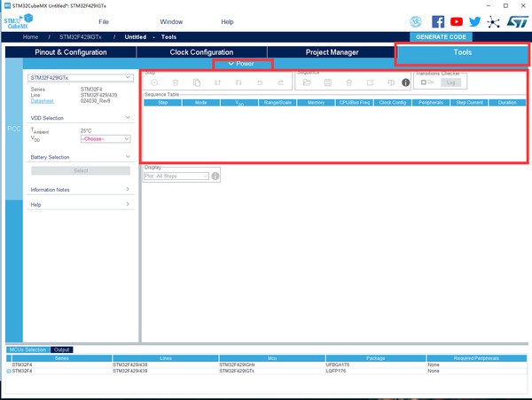This screenshot has height=400, width=532.
Task: Expand the Power tools dropdown
Action: coord(241,64)
